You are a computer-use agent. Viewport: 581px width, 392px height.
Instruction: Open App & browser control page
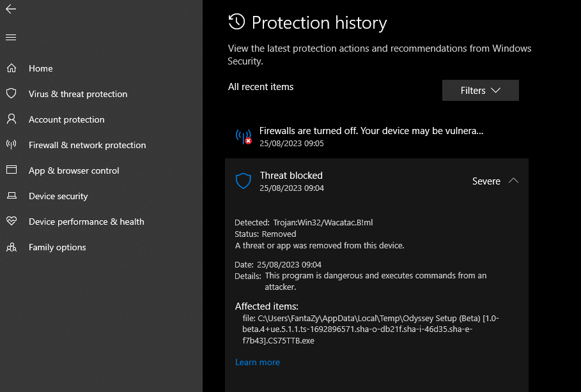[x=74, y=170]
